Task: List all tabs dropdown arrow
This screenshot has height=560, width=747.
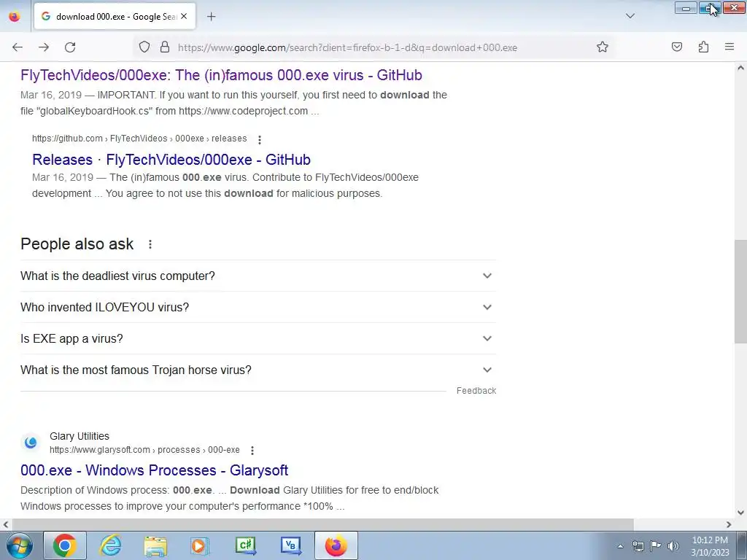Action: pyautogui.click(x=630, y=16)
